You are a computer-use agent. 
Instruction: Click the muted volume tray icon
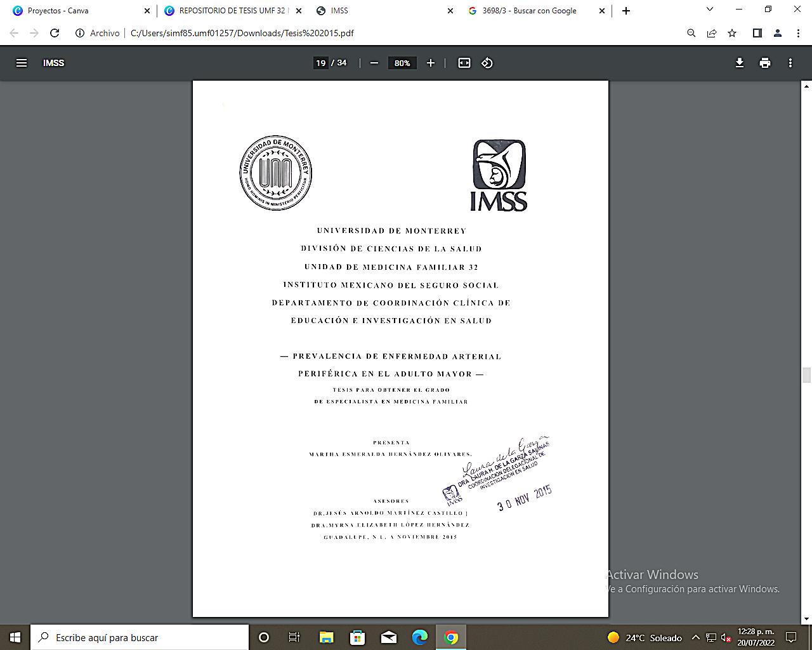click(726, 638)
